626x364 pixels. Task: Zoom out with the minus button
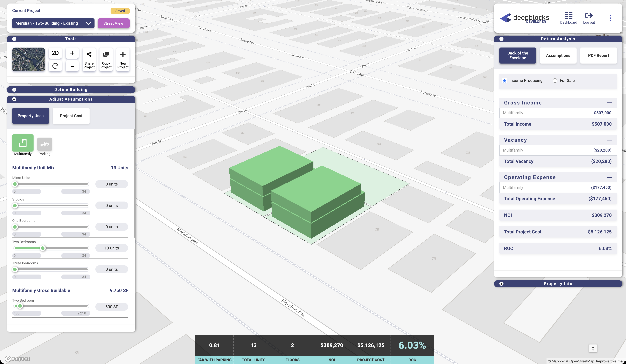pos(72,66)
